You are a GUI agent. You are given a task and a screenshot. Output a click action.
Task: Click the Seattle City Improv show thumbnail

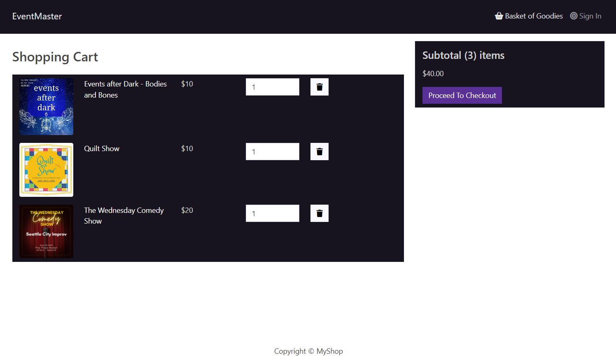click(x=46, y=231)
